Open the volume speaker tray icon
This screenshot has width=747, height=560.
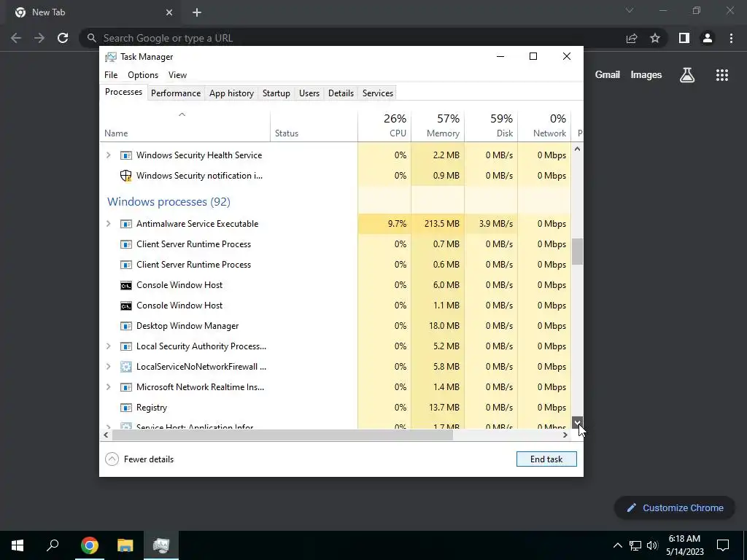(x=652, y=545)
